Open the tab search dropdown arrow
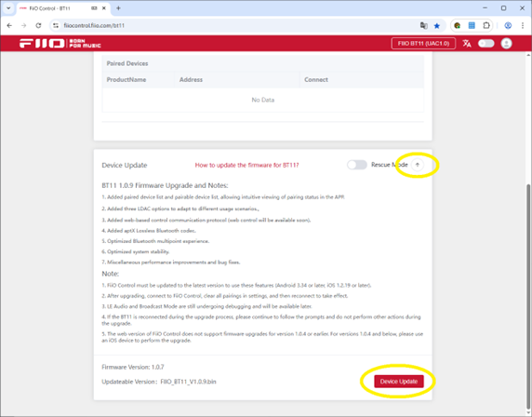 point(8,8)
